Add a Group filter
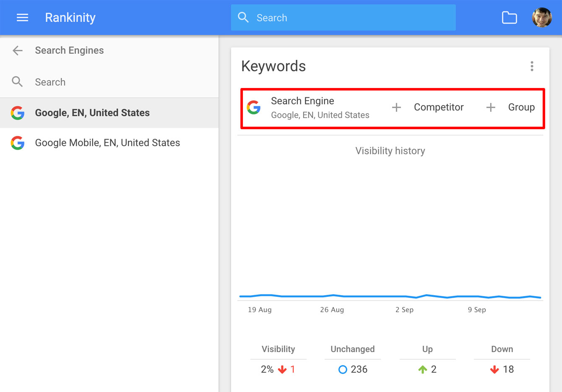The height and width of the screenshot is (392, 562). tap(510, 108)
